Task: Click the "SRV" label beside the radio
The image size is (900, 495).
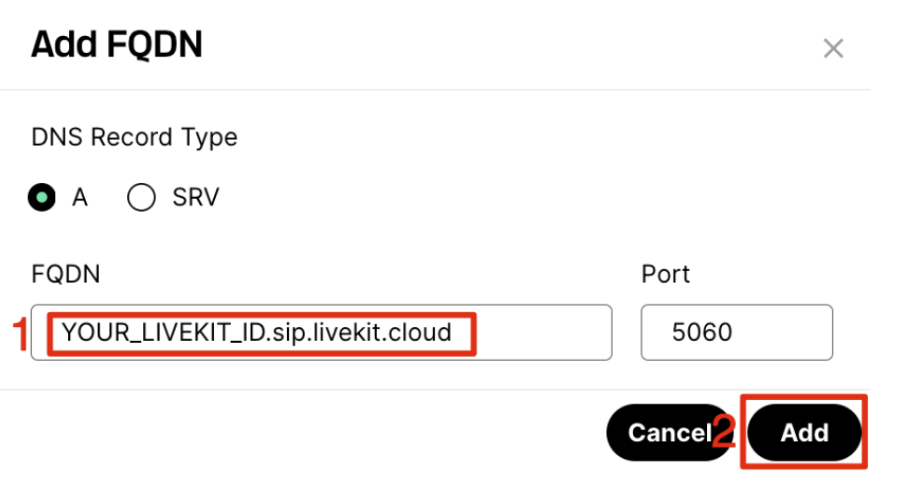Action: [197, 198]
